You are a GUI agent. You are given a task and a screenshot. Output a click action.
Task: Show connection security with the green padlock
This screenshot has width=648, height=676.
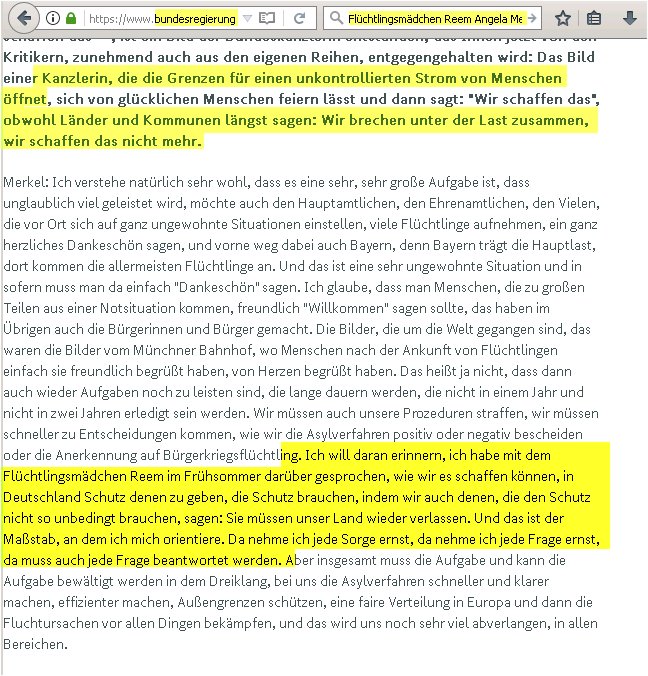71,19
